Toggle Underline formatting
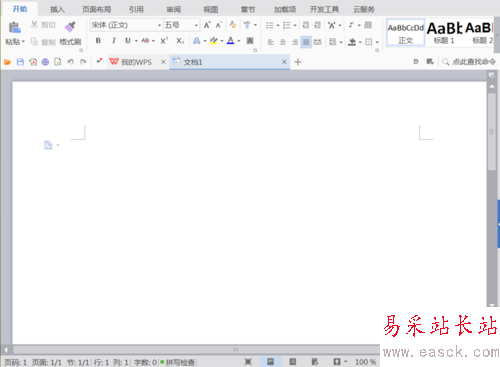Viewport: 500px width, 367px height. click(x=128, y=41)
